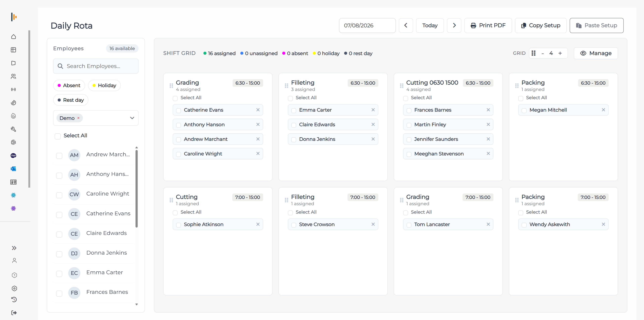Remove Megan Mitchell from the Packing shift
This screenshot has height=320, width=644.
(x=603, y=110)
